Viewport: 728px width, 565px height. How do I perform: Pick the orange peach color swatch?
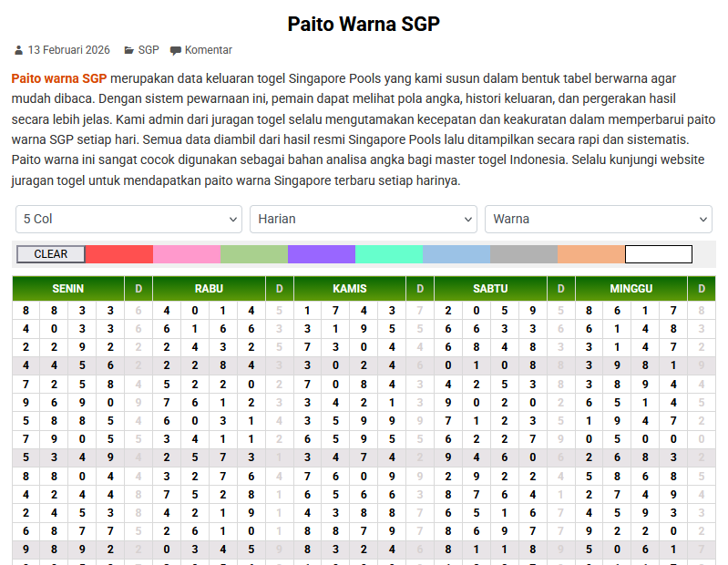coord(591,254)
